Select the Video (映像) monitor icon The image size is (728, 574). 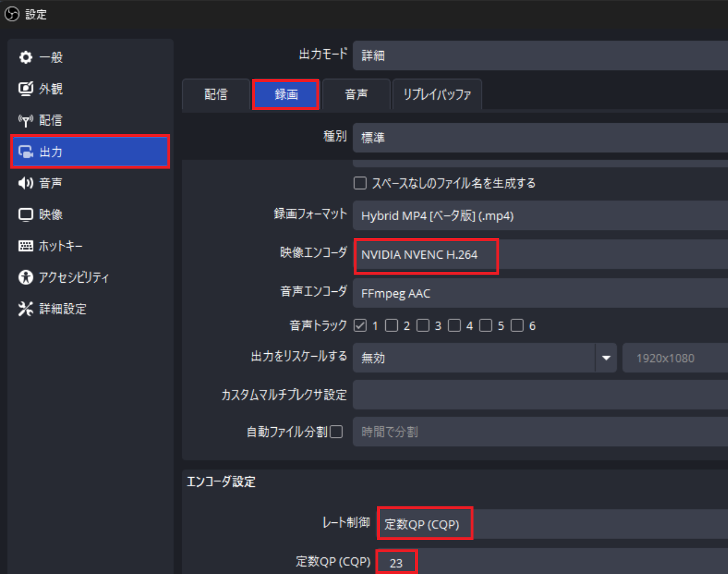point(26,214)
